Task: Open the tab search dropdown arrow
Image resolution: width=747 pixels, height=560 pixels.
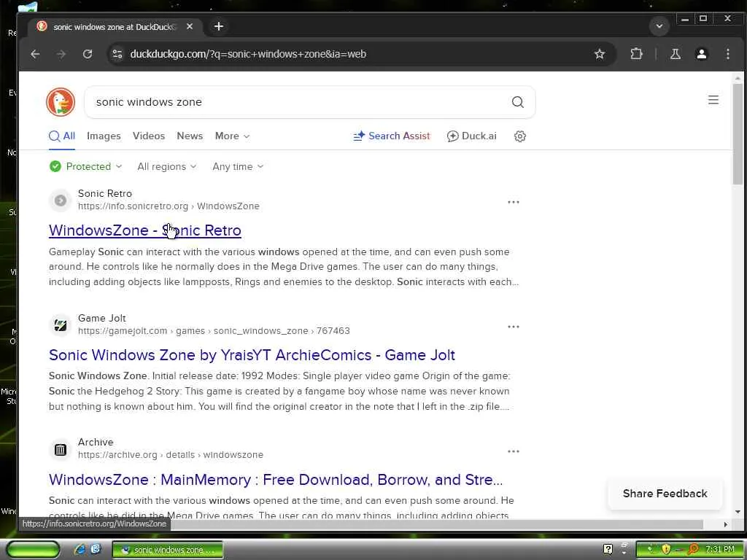Action: (x=659, y=26)
